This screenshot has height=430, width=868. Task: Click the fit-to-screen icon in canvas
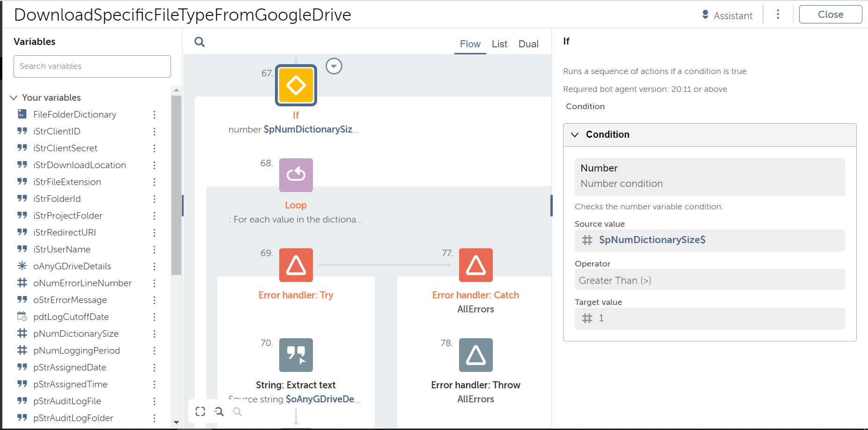click(x=200, y=411)
